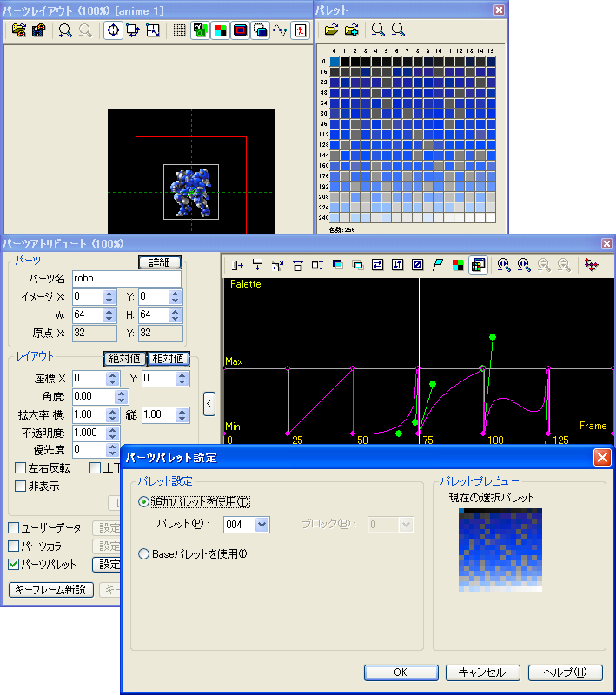Uncheck the パーツパレット checkbox
Screen dimensions: 616x695
pyautogui.click(x=13, y=565)
